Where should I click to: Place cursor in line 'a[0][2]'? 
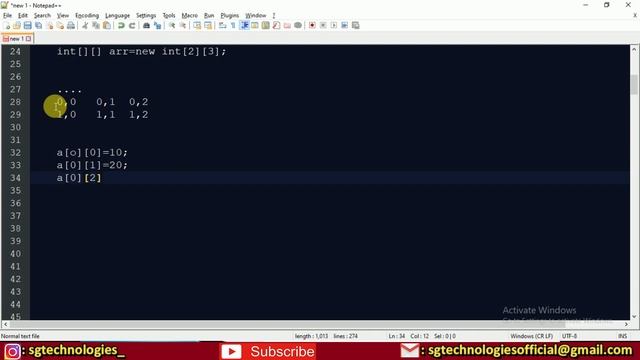(x=79, y=178)
